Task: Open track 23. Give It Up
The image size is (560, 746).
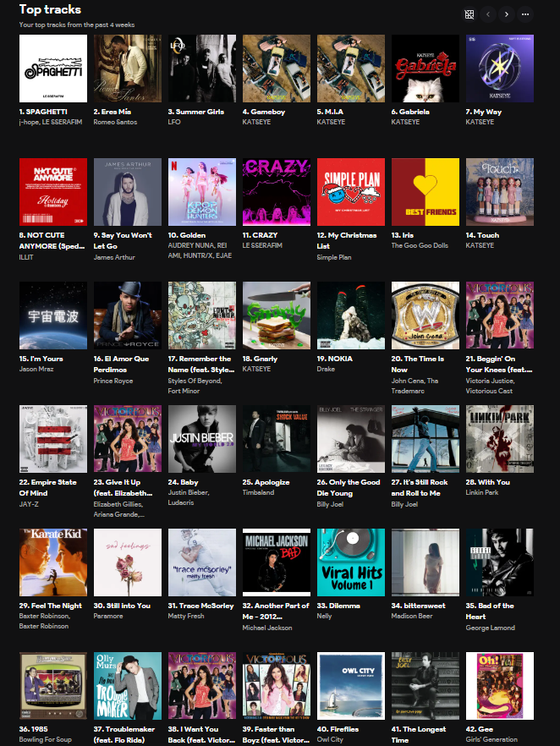Action: pyautogui.click(x=124, y=488)
